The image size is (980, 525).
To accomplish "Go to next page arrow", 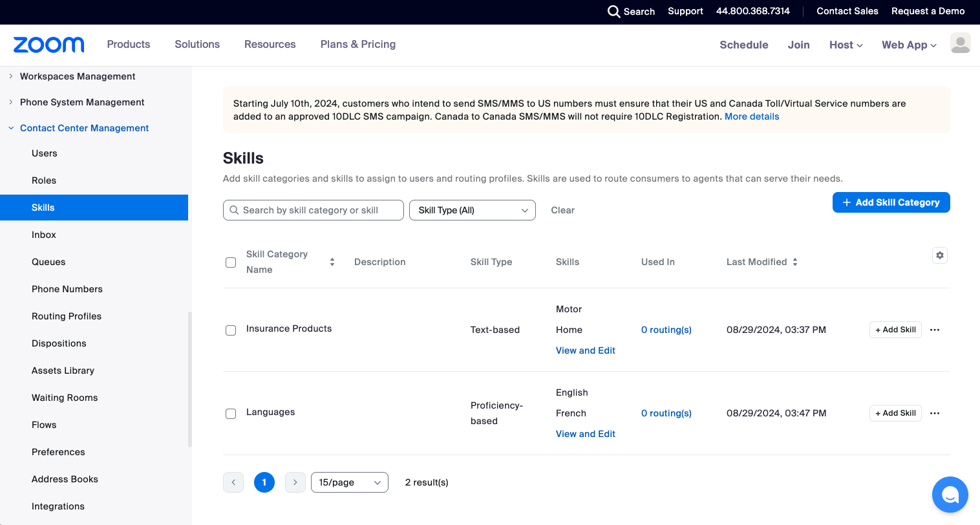I will coord(295,482).
